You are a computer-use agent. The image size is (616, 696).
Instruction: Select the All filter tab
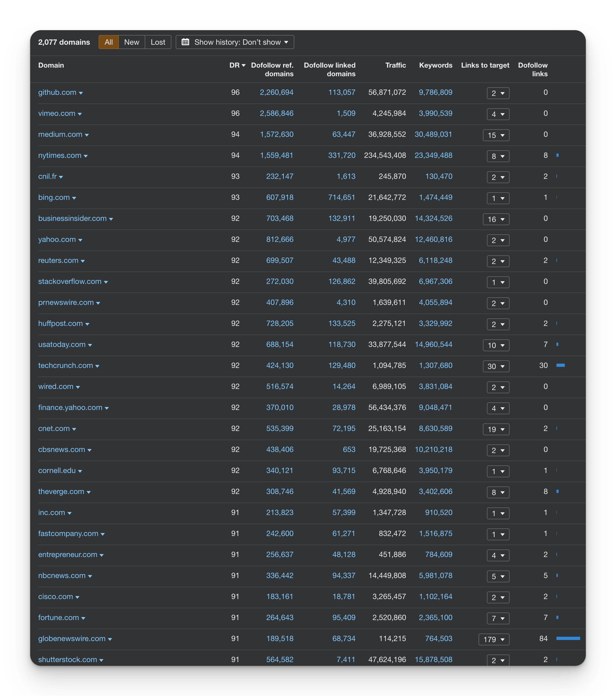point(108,42)
